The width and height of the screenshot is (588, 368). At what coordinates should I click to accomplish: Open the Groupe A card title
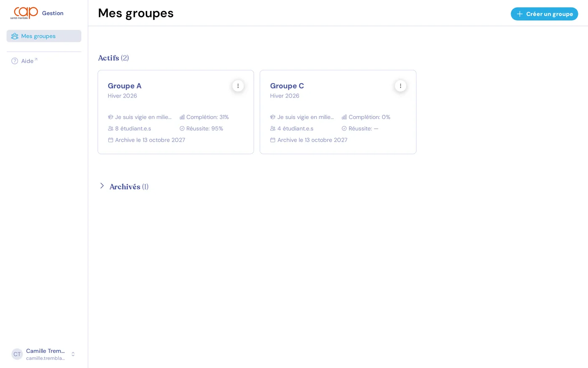coord(124,86)
